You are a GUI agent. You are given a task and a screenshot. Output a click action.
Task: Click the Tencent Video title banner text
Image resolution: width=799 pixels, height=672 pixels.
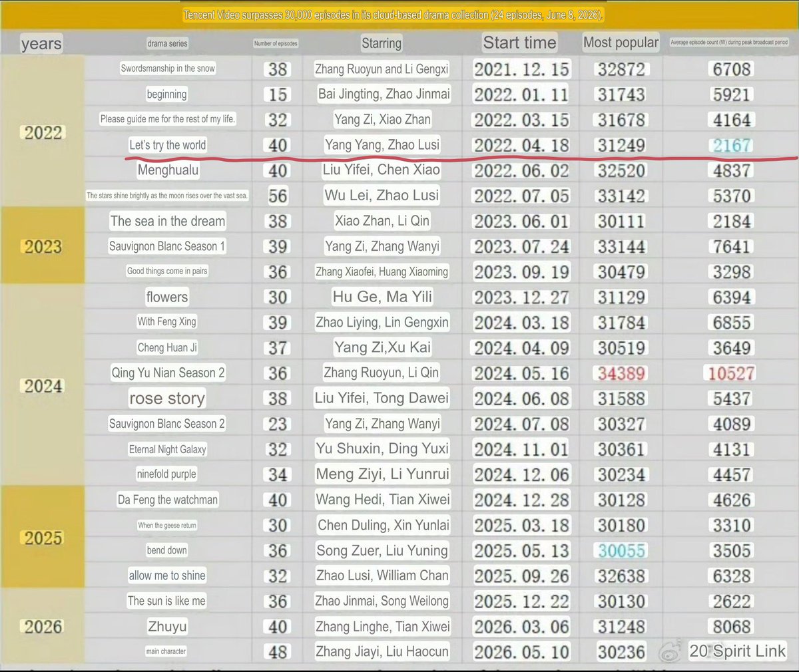point(394,15)
